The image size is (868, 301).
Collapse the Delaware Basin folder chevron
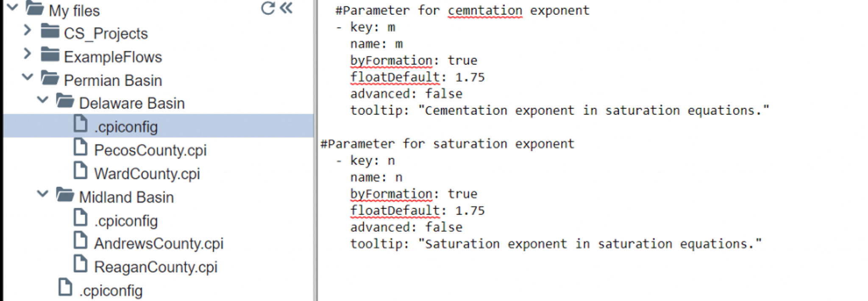coord(42,100)
